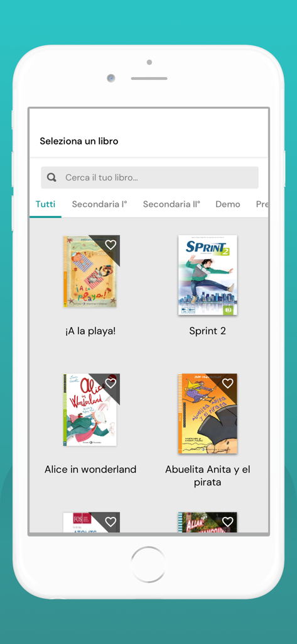The image size is (297, 644).
Task: Favorite the ¡A la playa! book
Action: 111,245
